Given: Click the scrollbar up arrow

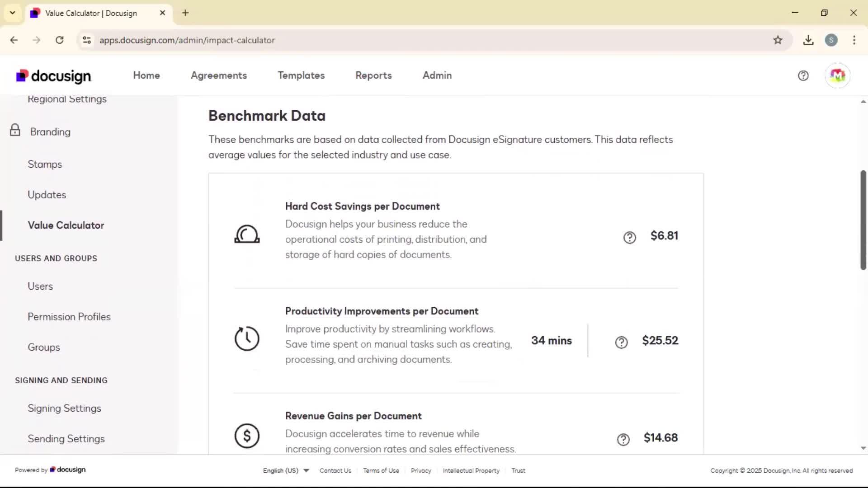Looking at the screenshot, I should pos(863,102).
